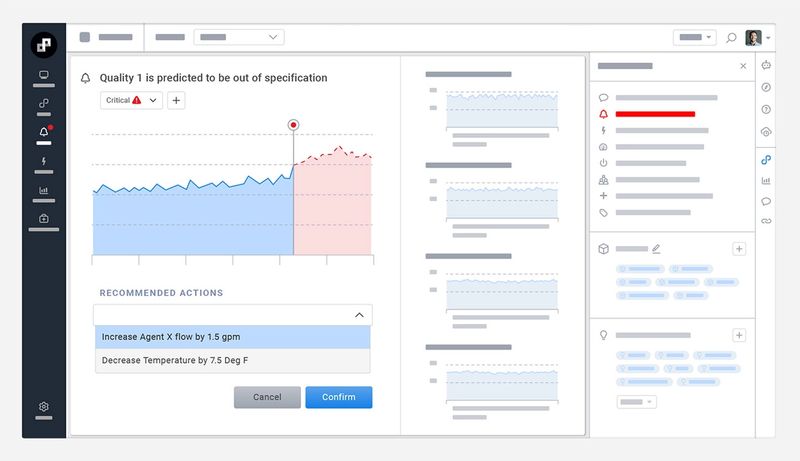Open settings gear in left sidebar
Image resolution: width=800 pixels, height=461 pixels.
[43, 407]
